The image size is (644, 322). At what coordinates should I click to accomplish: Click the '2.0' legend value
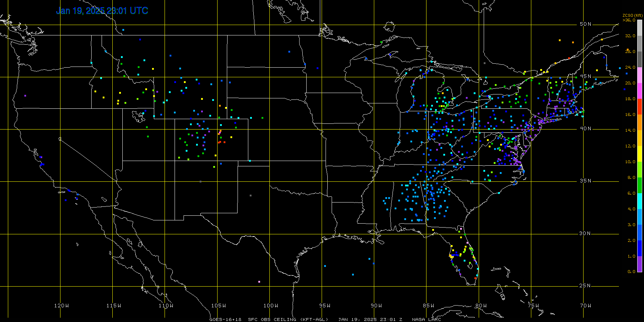631,240
